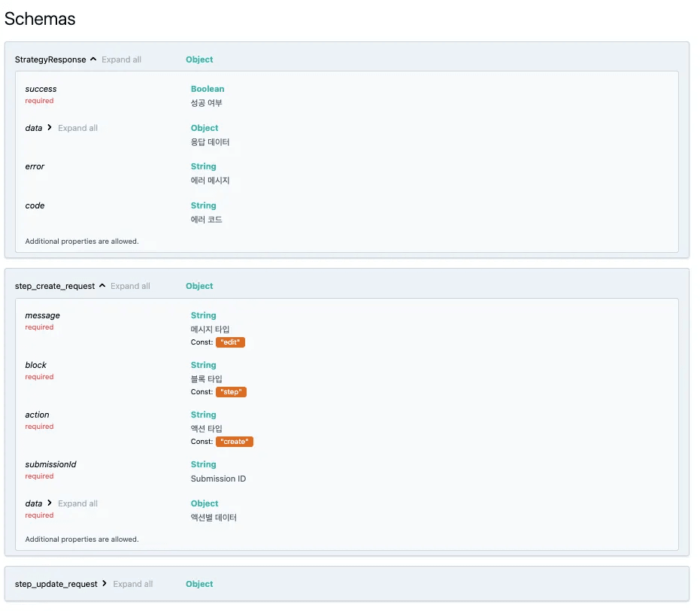Click the orange "step" const badge
The width and height of the screenshot is (700, 611).
point(231,392)
